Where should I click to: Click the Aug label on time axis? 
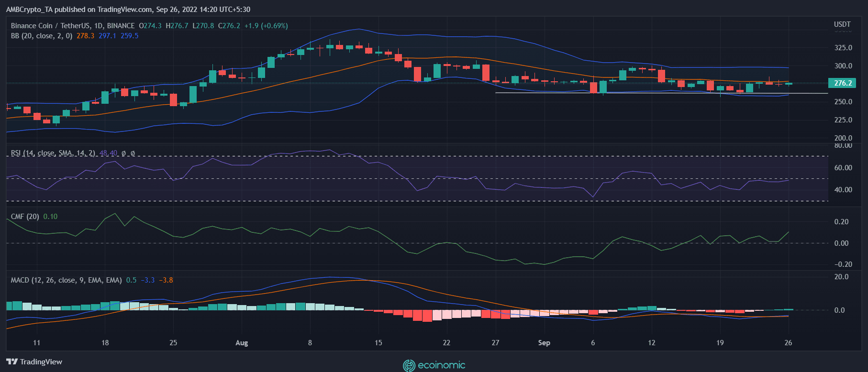(242, 343)
